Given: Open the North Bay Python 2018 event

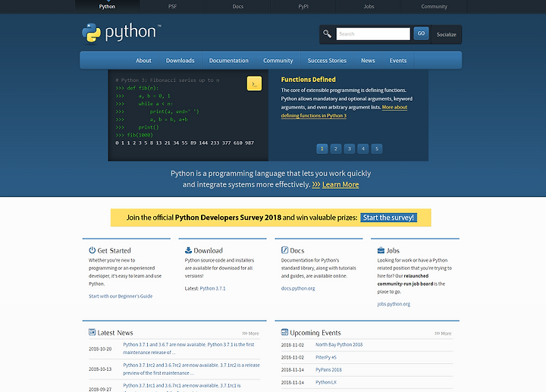Looking at the screenshot, I should 339,344.
